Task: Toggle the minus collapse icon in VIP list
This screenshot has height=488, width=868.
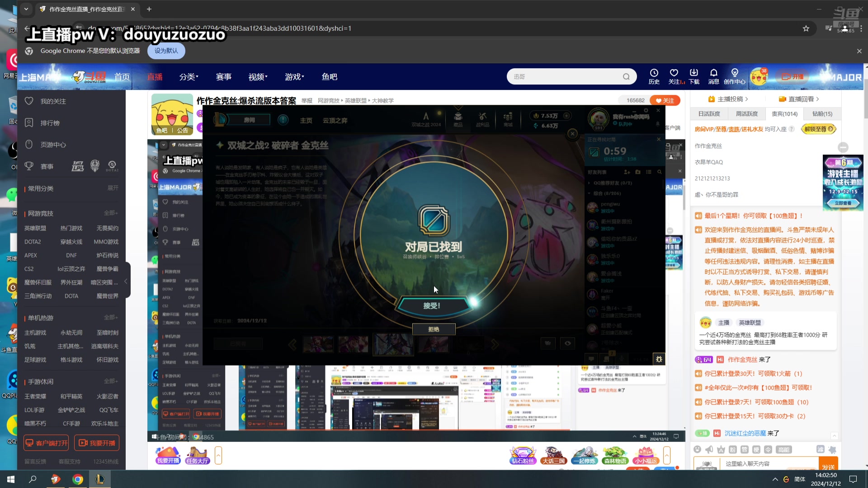Action: [x=843, y=147]
